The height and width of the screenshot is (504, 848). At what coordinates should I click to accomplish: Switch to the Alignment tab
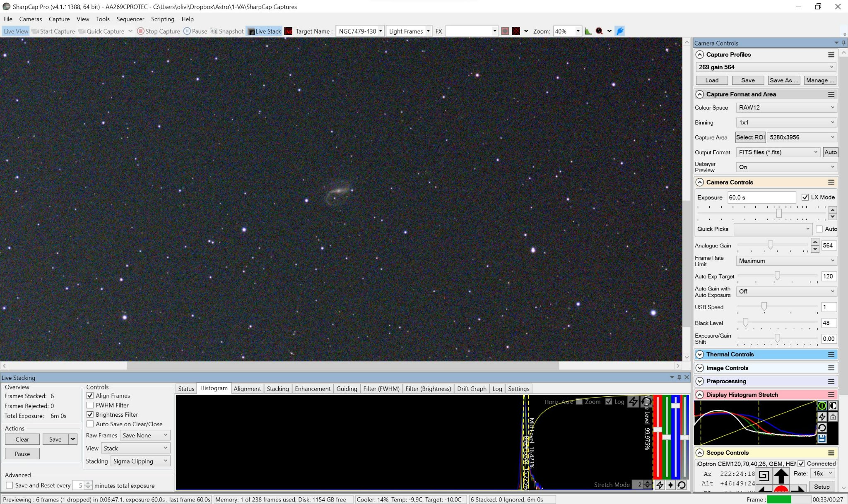coord(247,389)
